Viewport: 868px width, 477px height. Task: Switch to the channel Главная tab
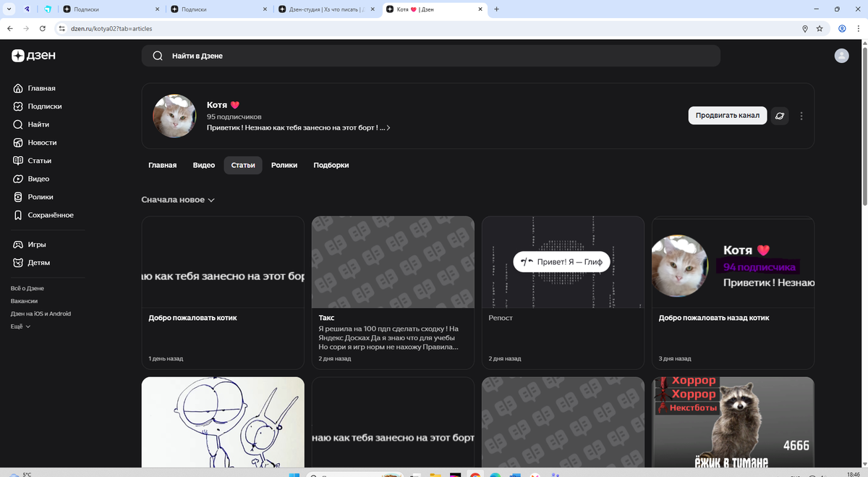(x=162, y=165)
